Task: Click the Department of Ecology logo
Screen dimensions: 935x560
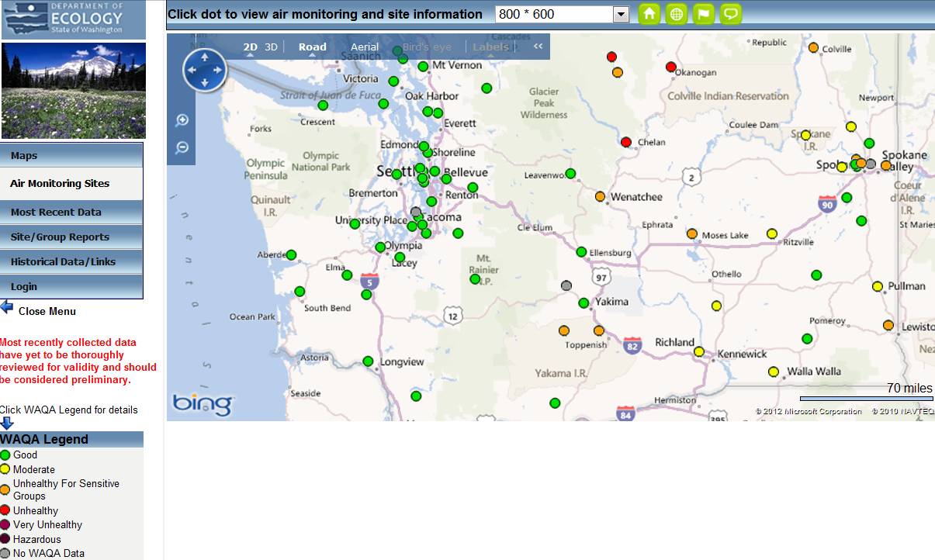Action: pos(73,19)
